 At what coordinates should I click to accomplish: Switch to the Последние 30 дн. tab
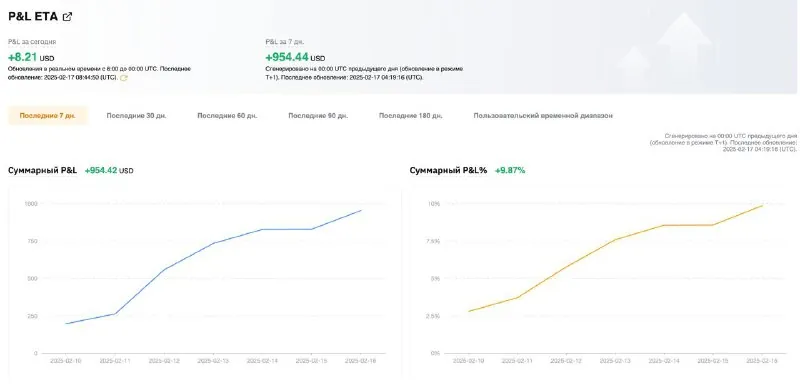tap(136, 116)
